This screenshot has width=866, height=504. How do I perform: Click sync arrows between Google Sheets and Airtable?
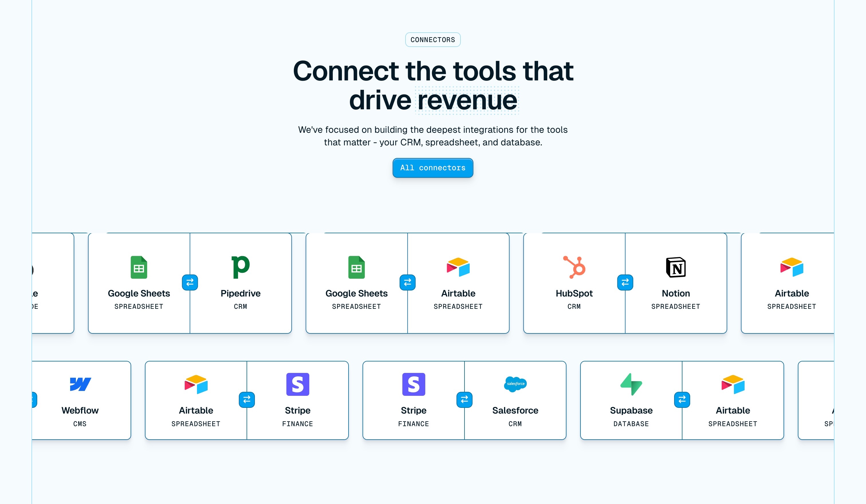408,282
